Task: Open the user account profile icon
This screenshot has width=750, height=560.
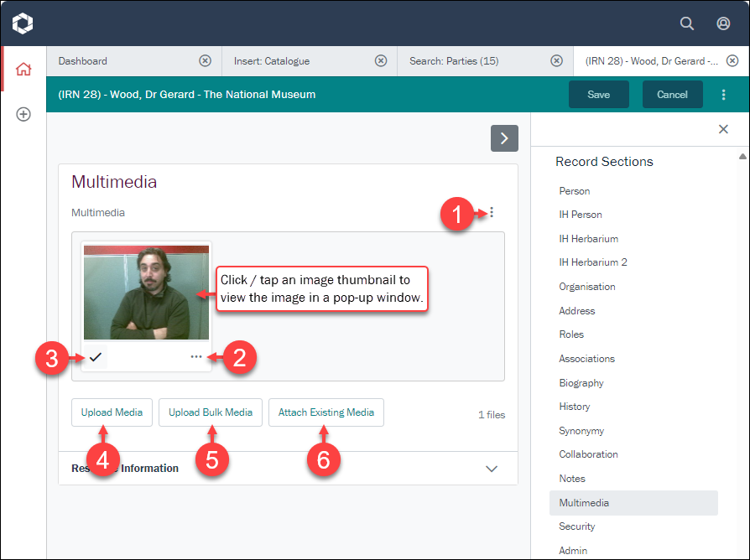Action: [x=723, y=23]
